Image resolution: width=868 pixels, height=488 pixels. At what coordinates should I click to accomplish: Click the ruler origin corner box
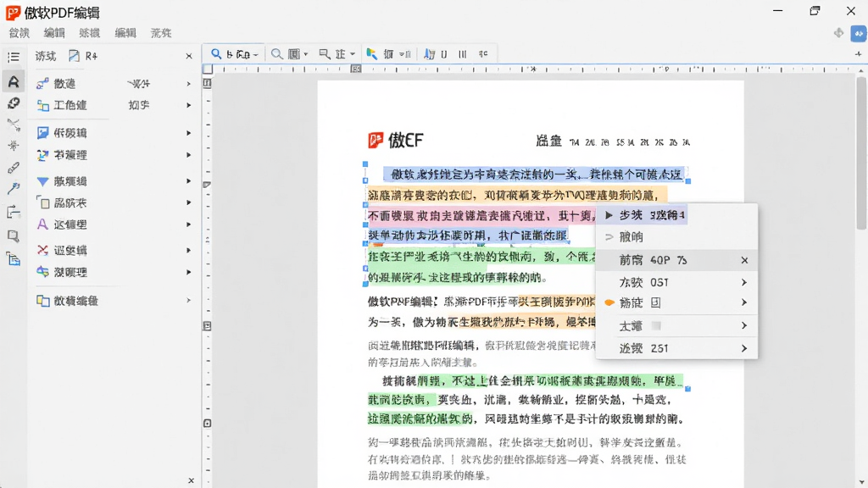pyautogui.click(x=208, y=69)
